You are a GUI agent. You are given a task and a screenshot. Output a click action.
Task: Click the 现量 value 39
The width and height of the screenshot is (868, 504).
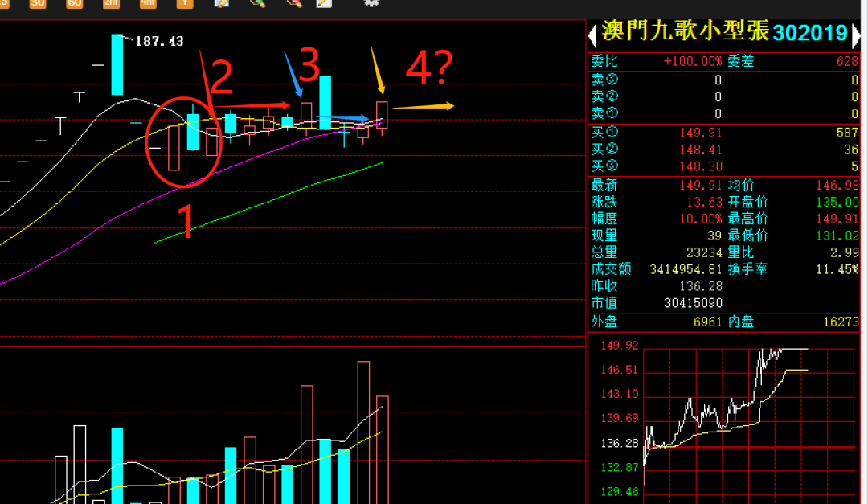coord(714,236)
